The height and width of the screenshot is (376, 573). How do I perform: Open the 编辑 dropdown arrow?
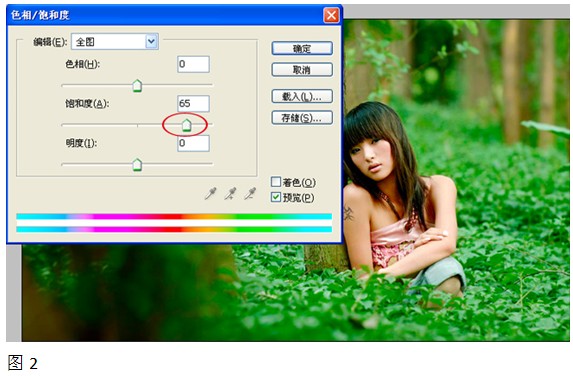click(151, 42)
